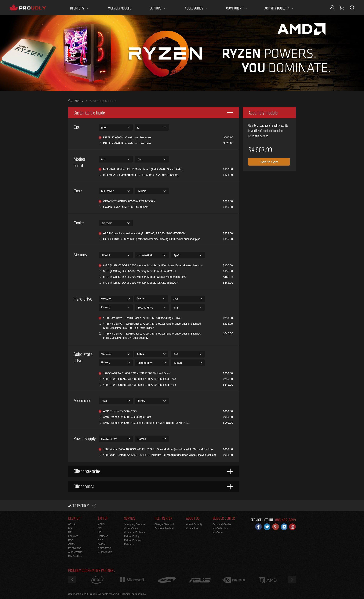The image size is (364, 599).
Task: Click the Add to Cart button
Action: coord(269,162)
